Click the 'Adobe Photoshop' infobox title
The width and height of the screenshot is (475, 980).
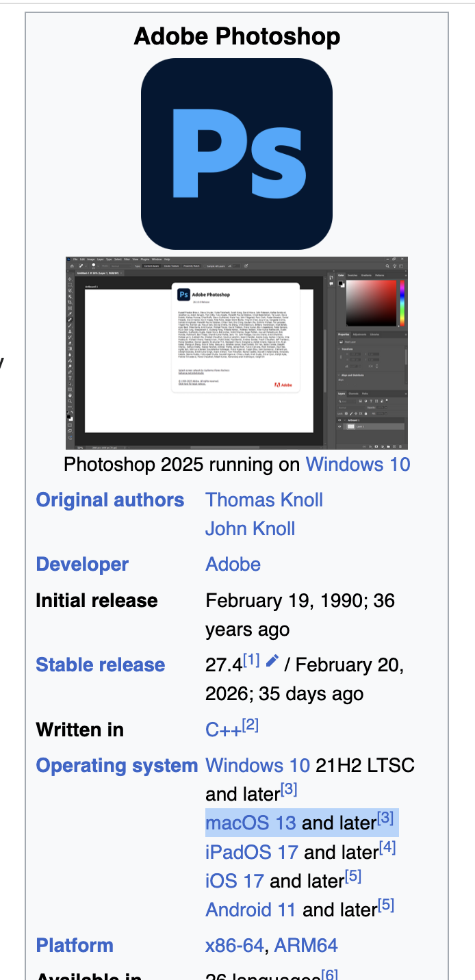click(237, 36)
